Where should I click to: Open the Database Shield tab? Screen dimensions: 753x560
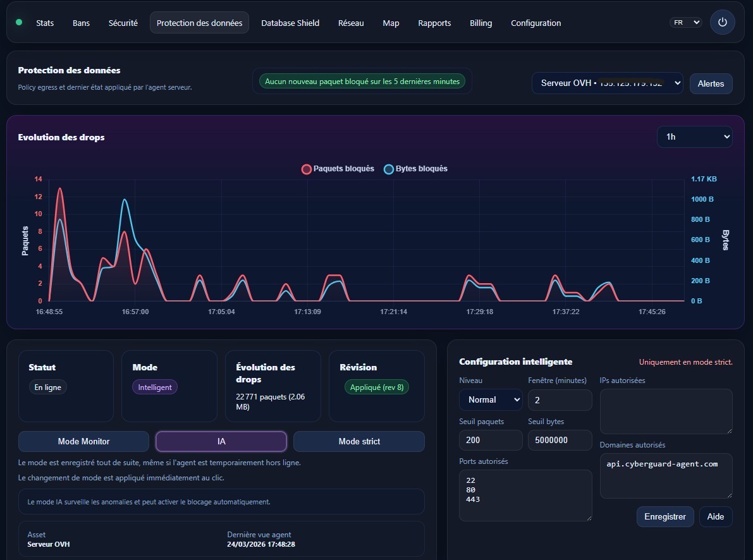[290, 23]
